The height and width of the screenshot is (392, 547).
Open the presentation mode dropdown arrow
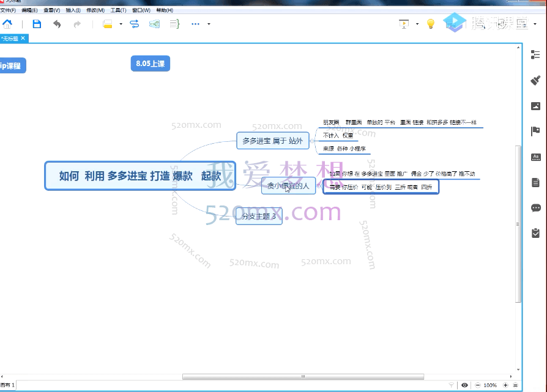[417, 24]
